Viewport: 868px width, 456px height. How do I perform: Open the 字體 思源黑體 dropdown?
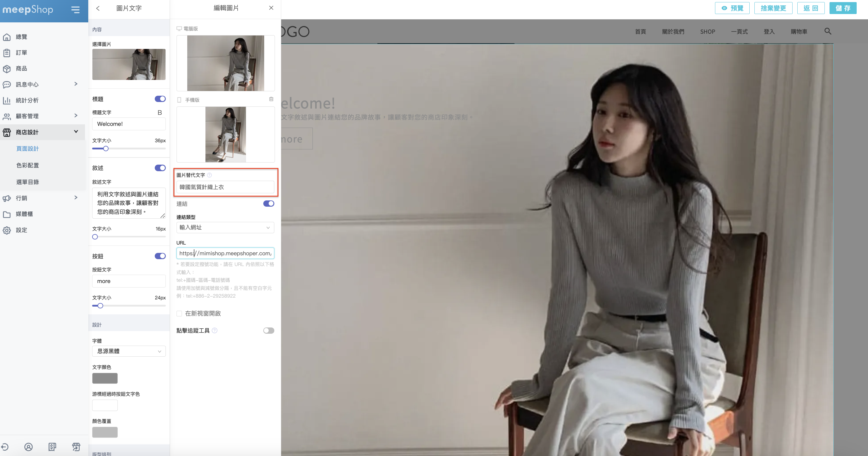tap(129, 351)
